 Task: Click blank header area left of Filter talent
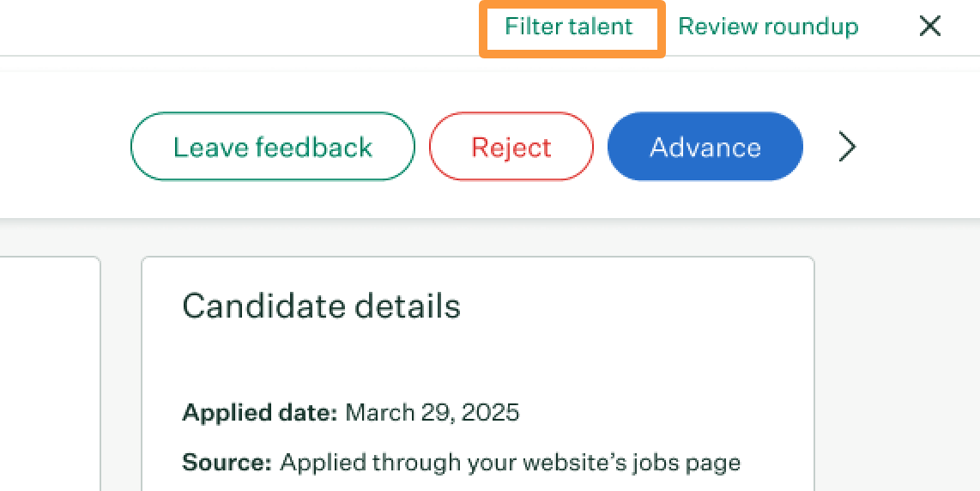[238, 27]
